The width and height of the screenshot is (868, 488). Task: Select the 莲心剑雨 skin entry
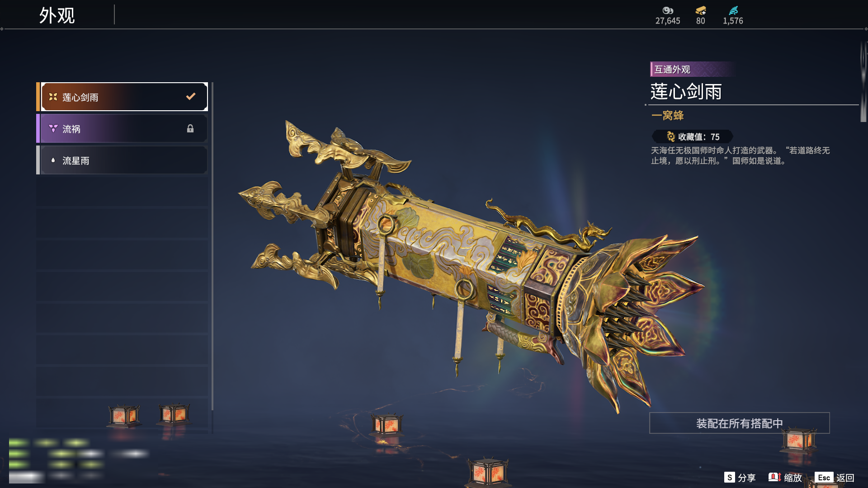[x=122, y=97]
